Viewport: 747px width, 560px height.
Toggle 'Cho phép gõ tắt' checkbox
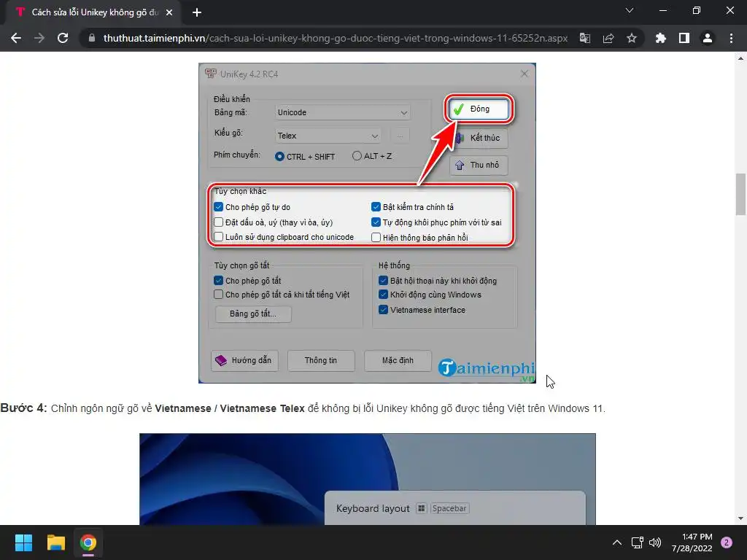tap(219, 281)
